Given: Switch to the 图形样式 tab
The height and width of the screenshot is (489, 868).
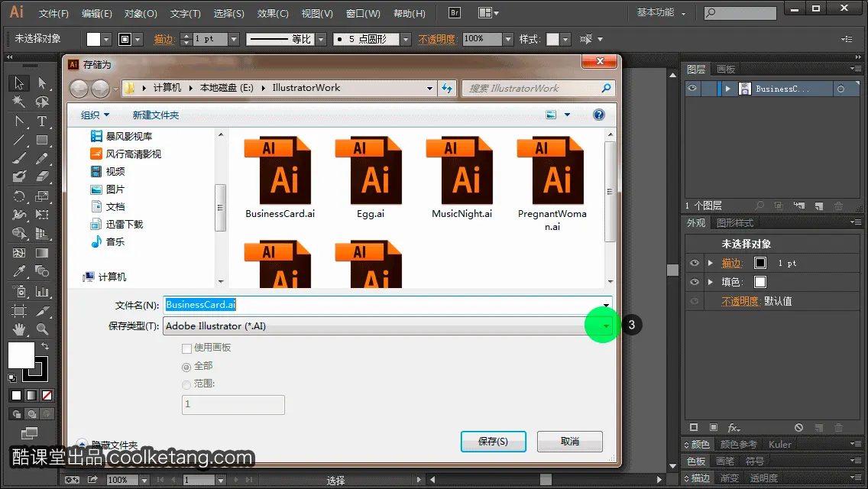Looking at the screenshot, I should [x=735, y=222].
